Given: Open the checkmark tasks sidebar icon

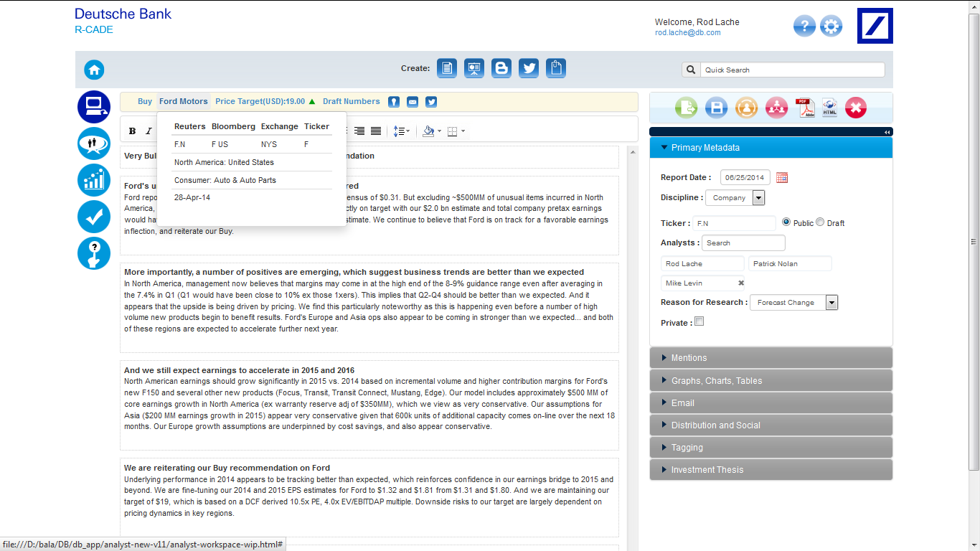Looking at the screenshot, I should [x=94, y=217].
